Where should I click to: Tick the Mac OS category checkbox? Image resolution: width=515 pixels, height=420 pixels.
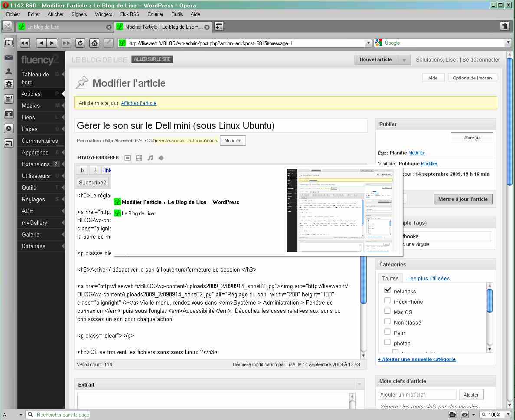[387, 311]
